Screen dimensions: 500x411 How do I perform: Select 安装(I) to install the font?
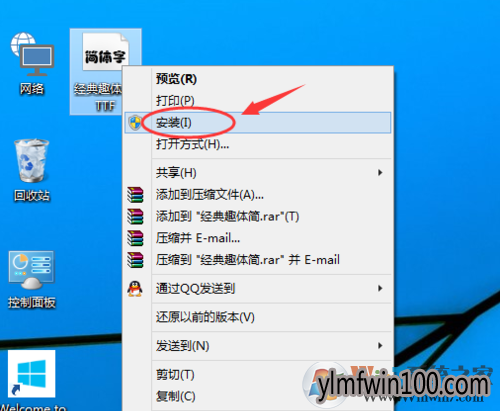(258, 123)
